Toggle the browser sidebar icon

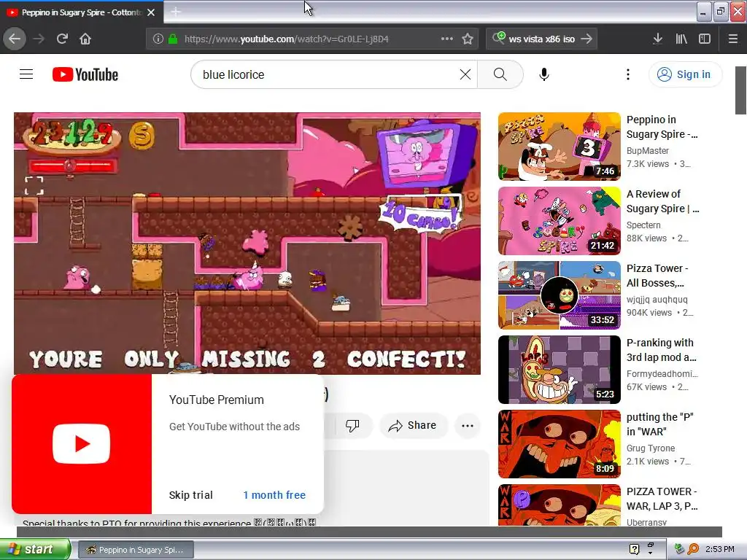tap(705, 39)
